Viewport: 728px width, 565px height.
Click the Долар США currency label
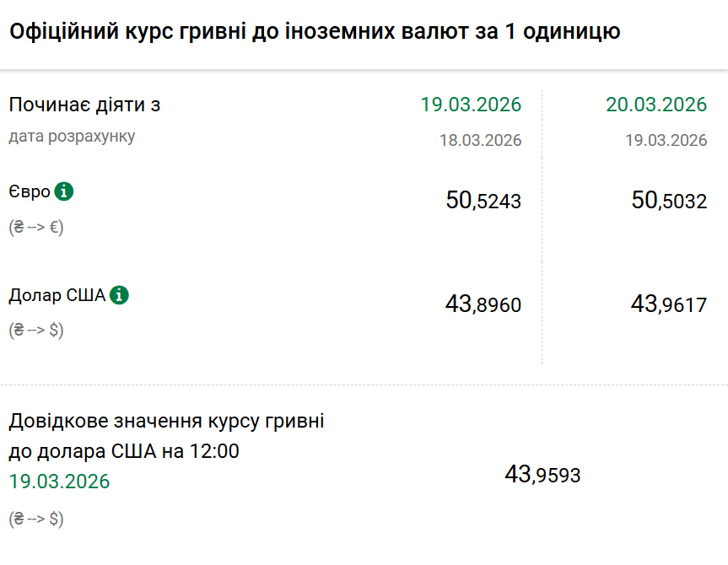pyautogui.click(x=57, y=296)
